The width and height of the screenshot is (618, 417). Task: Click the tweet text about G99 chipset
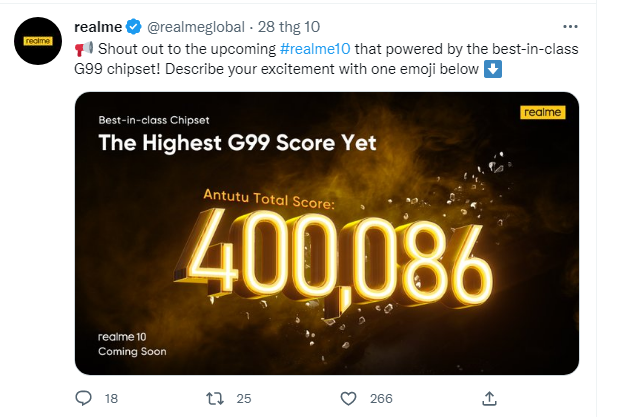click(x=327, y=59)
